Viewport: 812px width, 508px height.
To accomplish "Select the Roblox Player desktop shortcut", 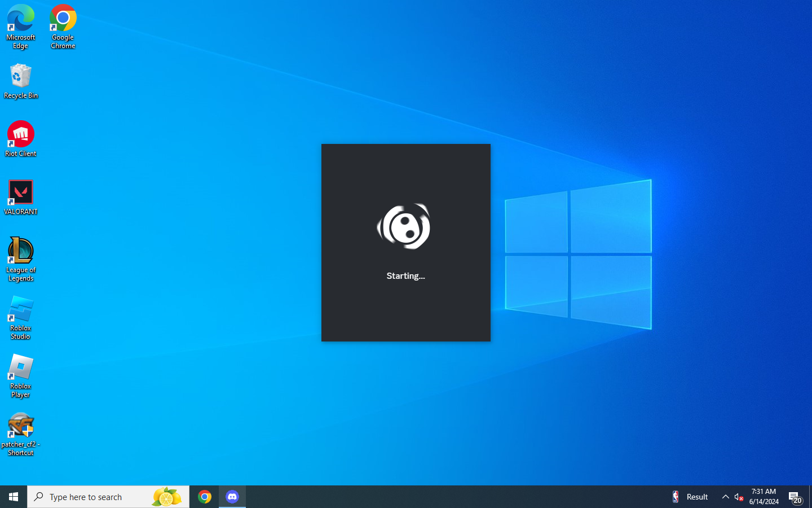I will [21, 376].
